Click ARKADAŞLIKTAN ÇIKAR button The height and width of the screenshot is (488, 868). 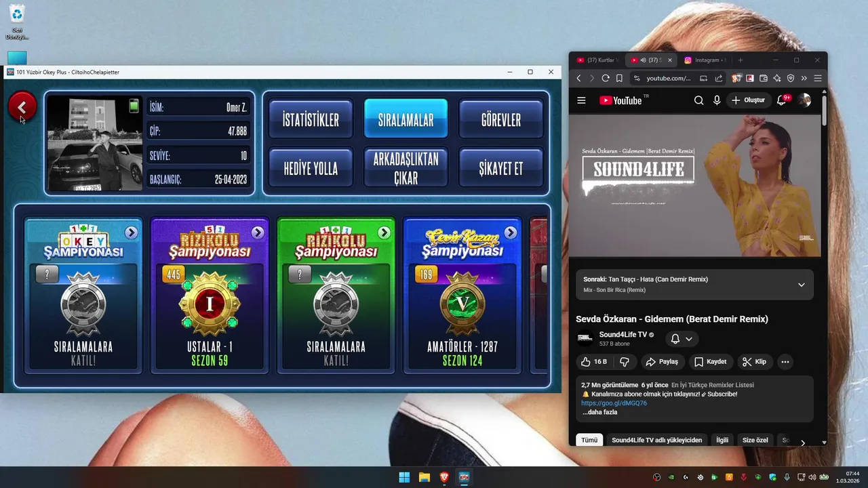pyautogui.click(x=406, y=168)
